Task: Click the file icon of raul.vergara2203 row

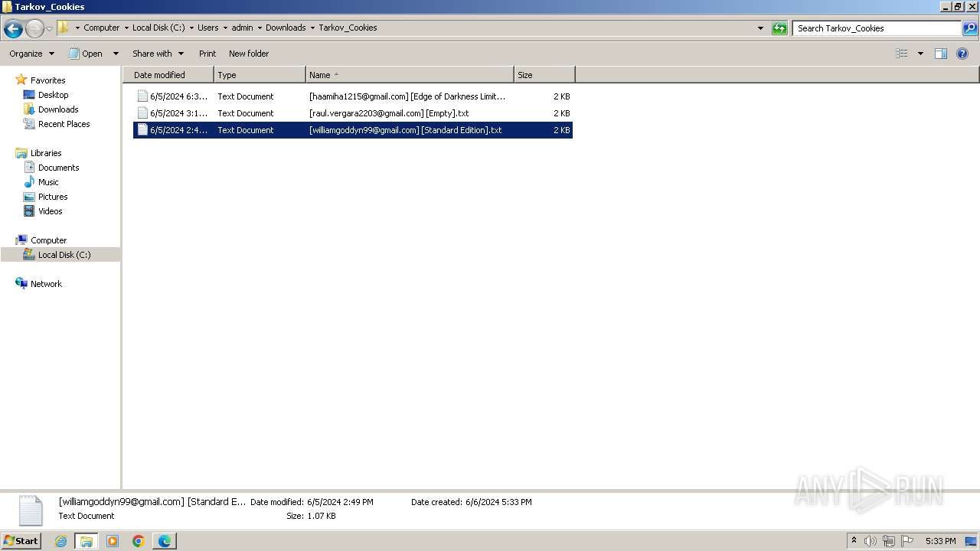Action: pos(142,113)
